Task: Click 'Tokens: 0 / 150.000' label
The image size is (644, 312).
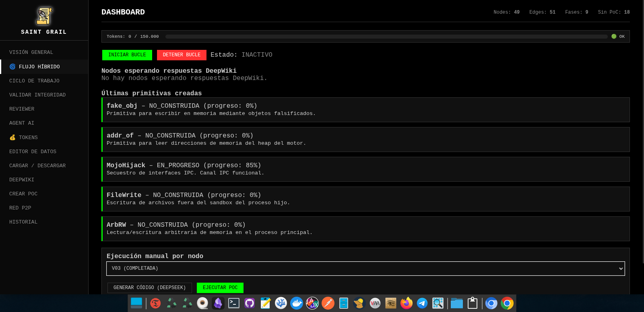Action: (x=133, y=37)
